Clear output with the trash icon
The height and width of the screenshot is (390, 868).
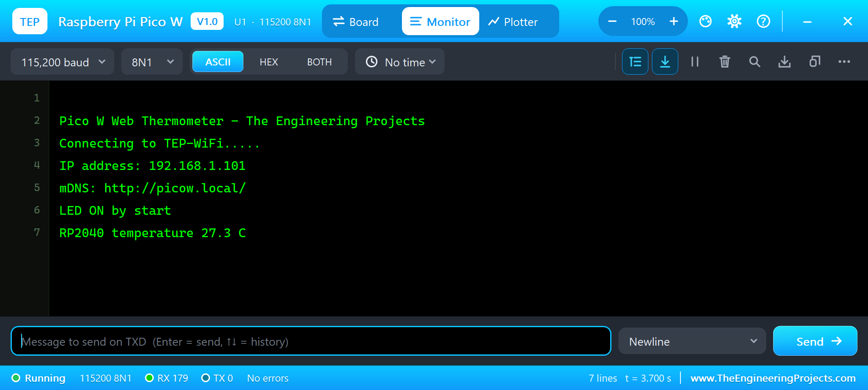725,61
